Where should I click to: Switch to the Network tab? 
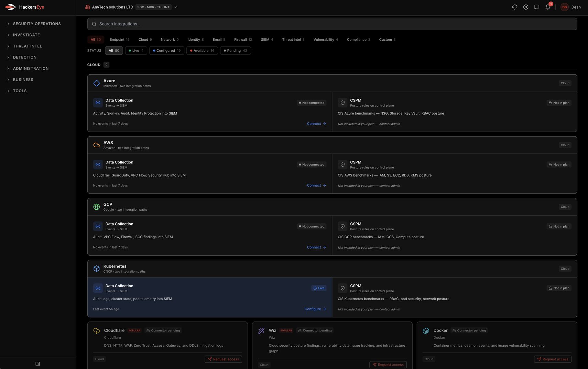coord(170,40)
